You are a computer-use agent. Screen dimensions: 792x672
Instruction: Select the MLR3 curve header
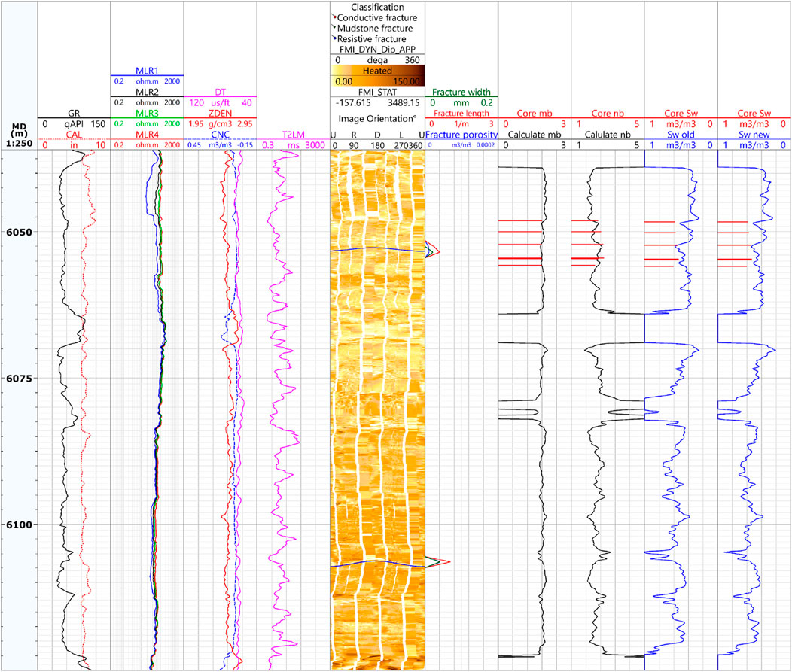click(147, 114)
